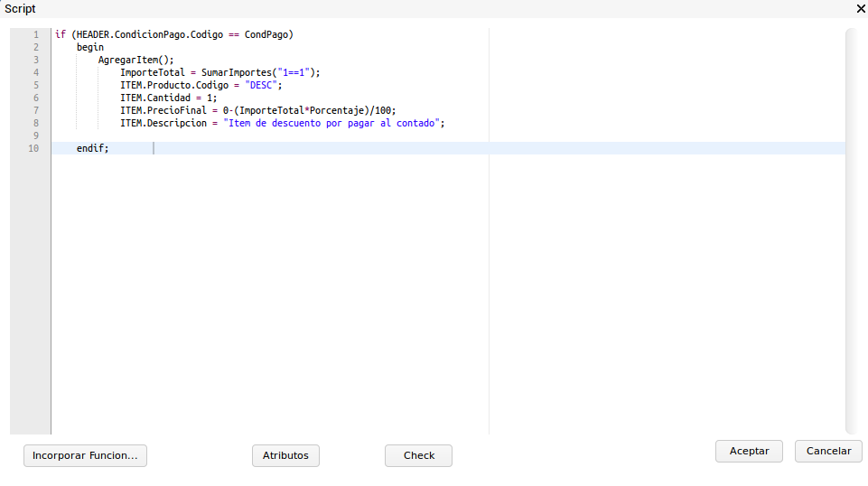Click line number 1 in the gutter
This screenshot has width=868, height=486.
click(x=35, y=34)
